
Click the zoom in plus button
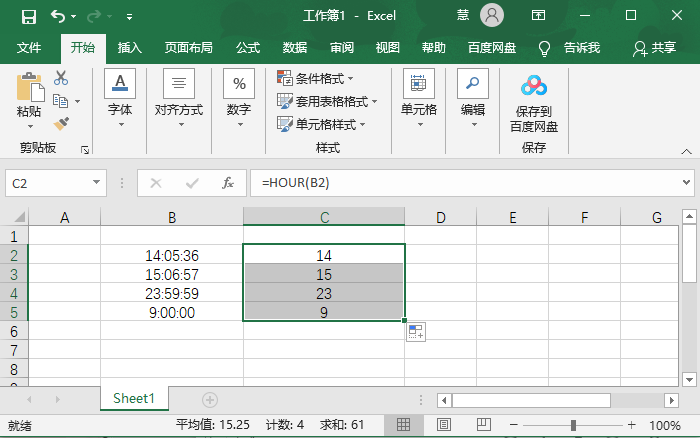tap(631, 425)
